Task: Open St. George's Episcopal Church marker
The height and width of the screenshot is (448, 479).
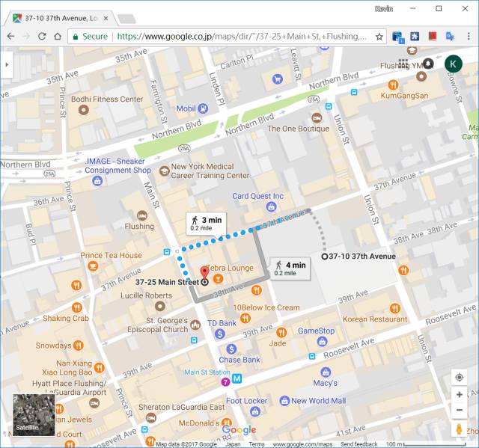Action: coord(195,325)
